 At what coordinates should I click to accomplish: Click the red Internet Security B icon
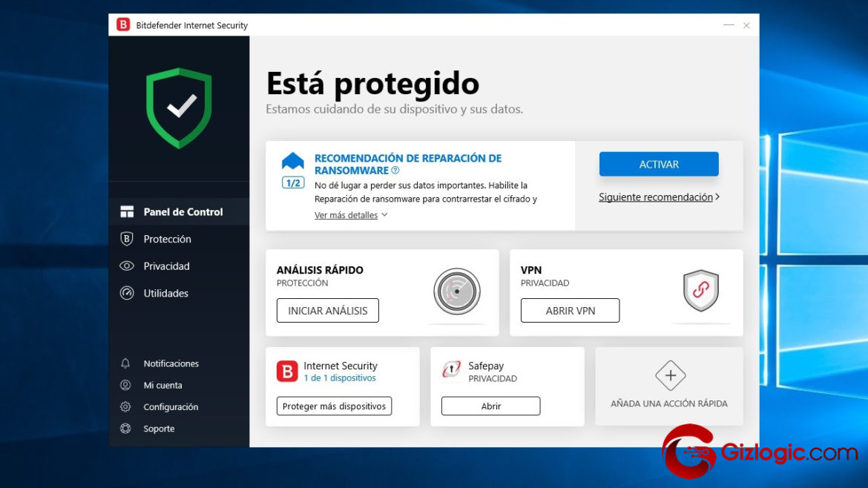click(287, 371)
